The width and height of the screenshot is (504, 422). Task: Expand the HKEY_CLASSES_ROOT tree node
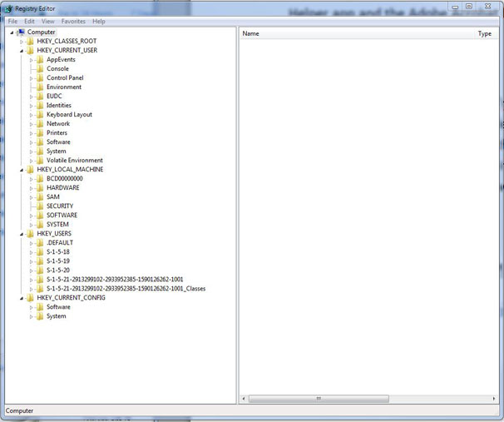click(x=22, y=41)
